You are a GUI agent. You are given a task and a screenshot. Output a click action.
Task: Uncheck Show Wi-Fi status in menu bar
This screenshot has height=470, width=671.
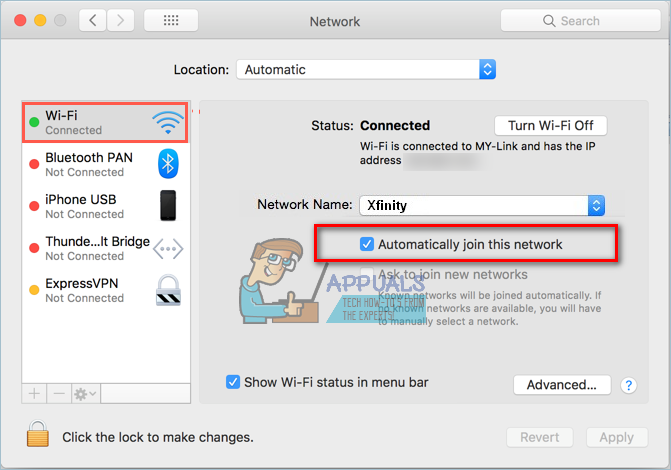point(233,382)
